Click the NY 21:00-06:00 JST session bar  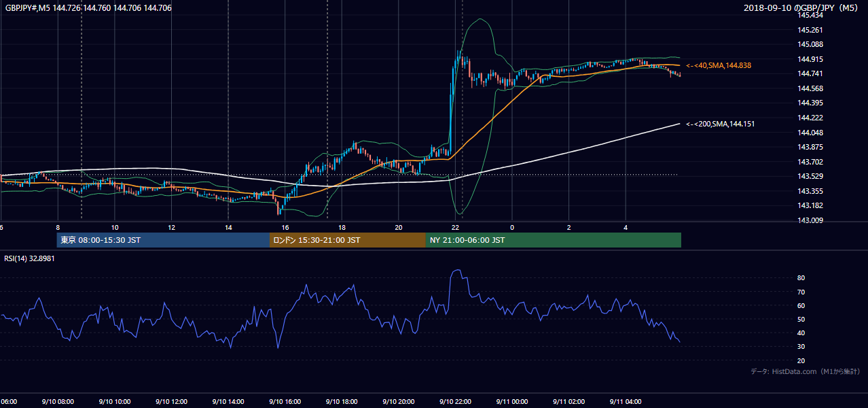(554, 240)
